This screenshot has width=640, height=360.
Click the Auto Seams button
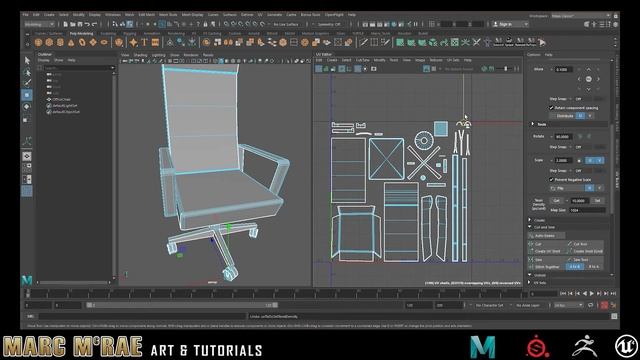(x=547, y=236)
